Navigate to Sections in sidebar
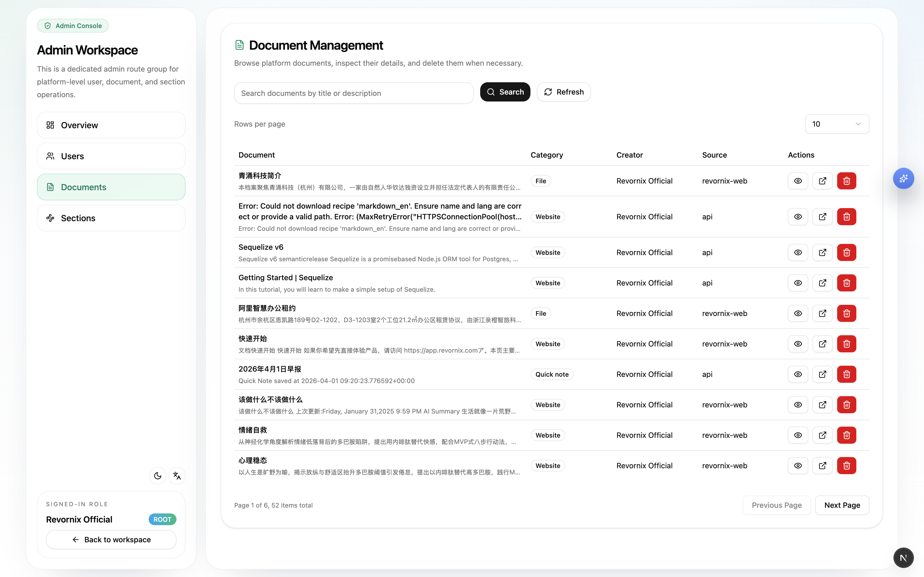Viewport: 924px width, 577px height. [111, 218]
